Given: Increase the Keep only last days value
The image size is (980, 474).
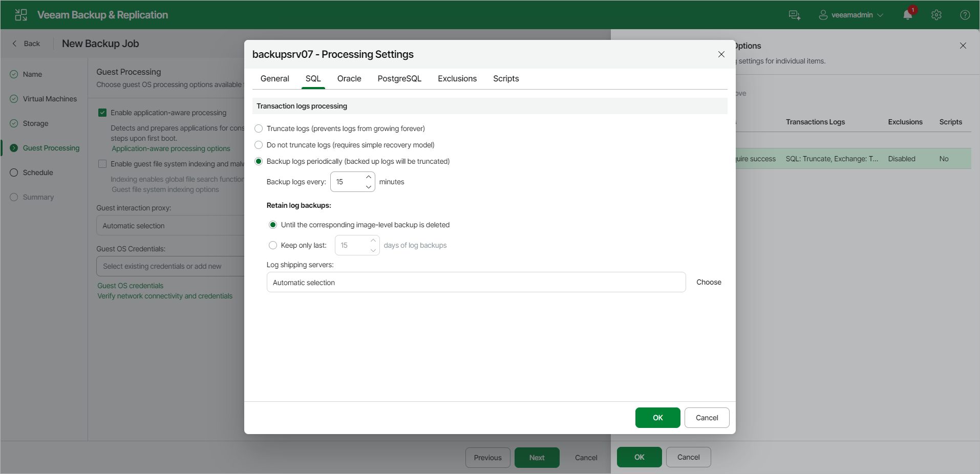Looking at the screenshot, I should pos(373,241).
